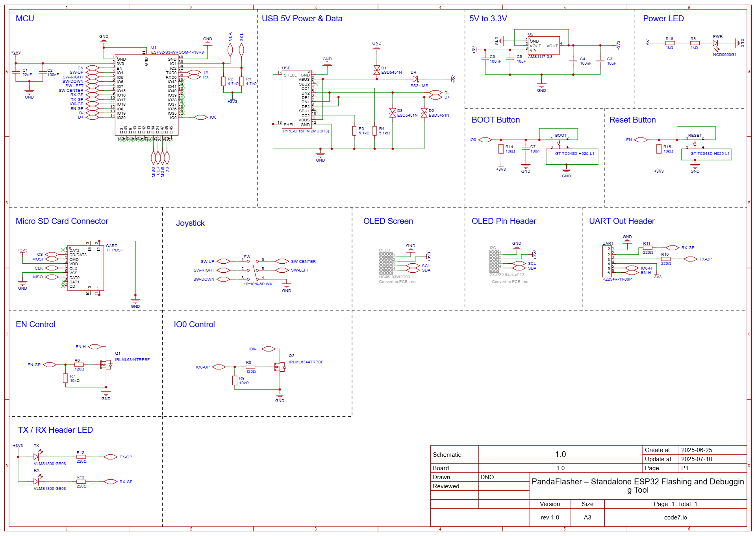756x536 pixels.
Task: Select the '5V to 3.3V' heading
Action: (488, 19)
